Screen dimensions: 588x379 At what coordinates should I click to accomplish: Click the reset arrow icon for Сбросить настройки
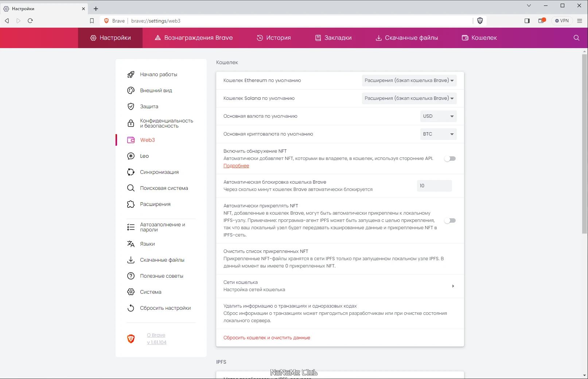click(131, 308)
